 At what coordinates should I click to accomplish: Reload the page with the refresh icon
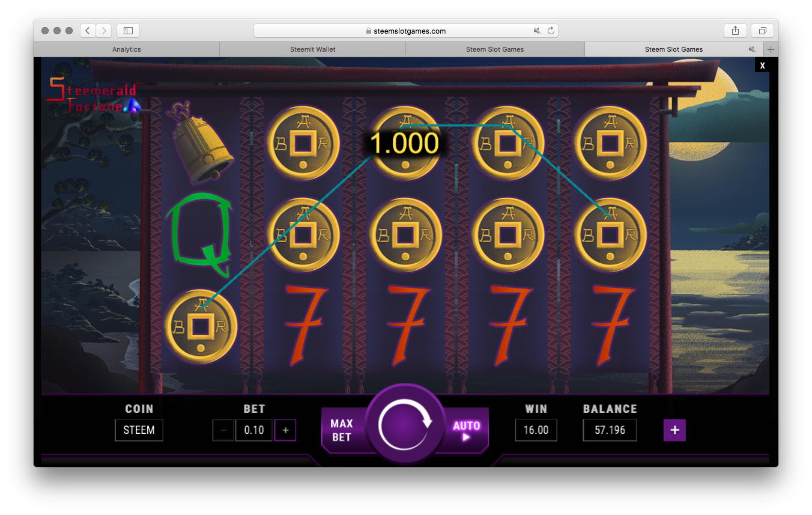pyautogui.click(x=551, y=31)
